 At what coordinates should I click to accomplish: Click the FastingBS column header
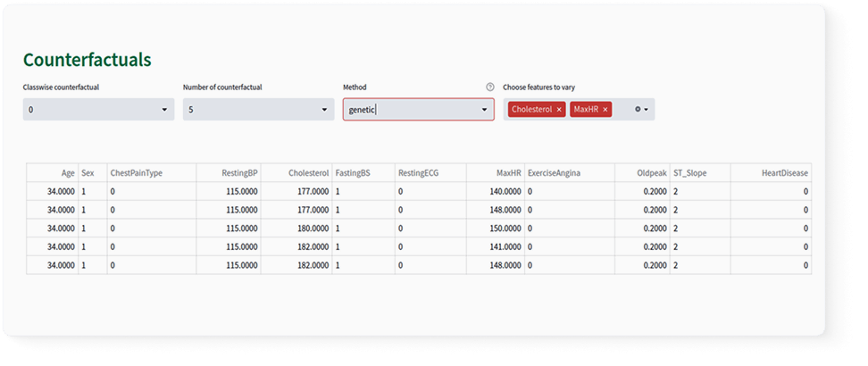tap(363, 173)
